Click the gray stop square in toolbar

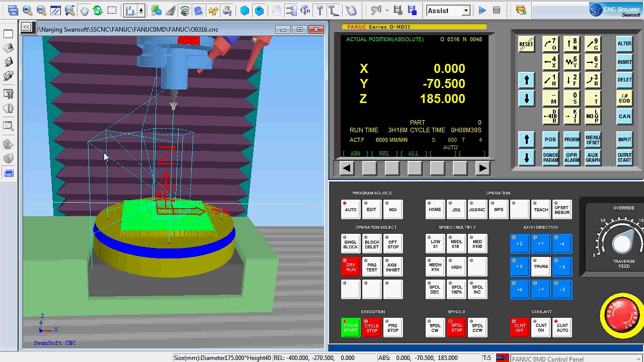tap(497, 10)
